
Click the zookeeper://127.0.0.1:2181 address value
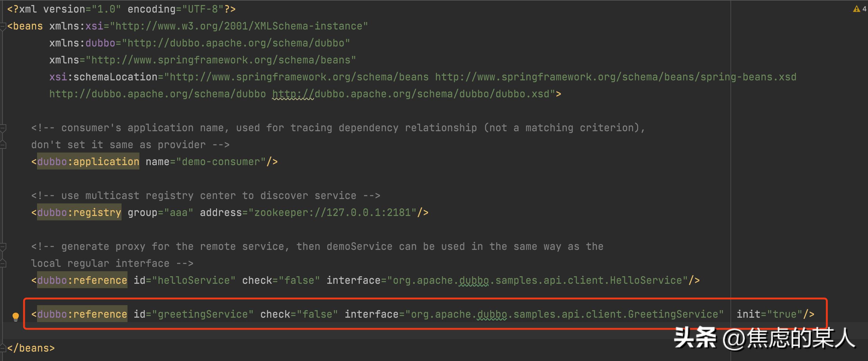(x=332, y=213)
